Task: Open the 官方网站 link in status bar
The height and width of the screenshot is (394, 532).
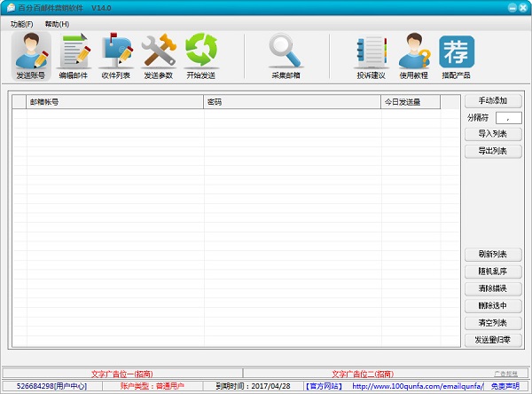Action: pos(324,386)
